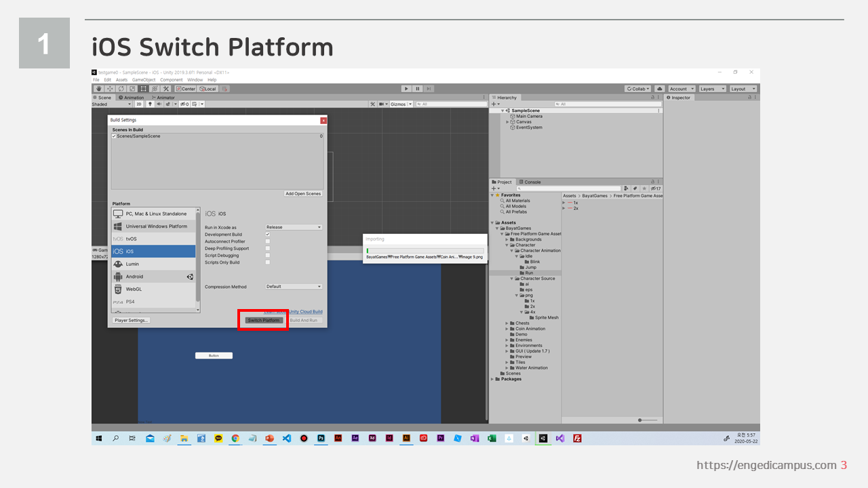This screenshot has height=488, width=868.
Task: Open Unity cloud services icon
Action: (x=659, y=89)
